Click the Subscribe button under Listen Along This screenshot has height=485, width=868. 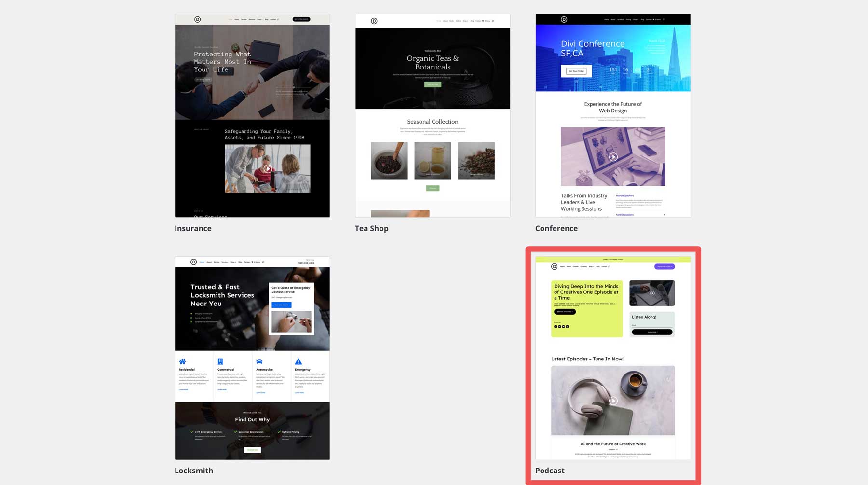point(652,332)
